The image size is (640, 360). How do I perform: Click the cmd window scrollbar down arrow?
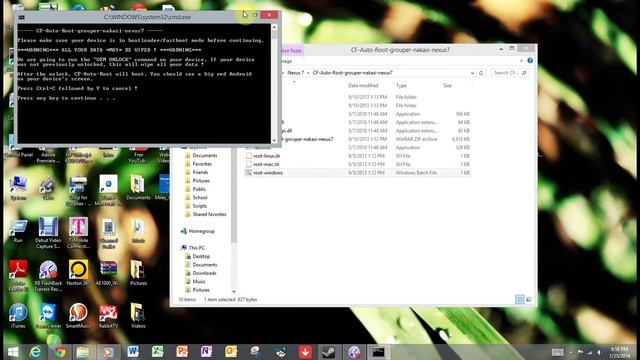click(x=274, y=140)
